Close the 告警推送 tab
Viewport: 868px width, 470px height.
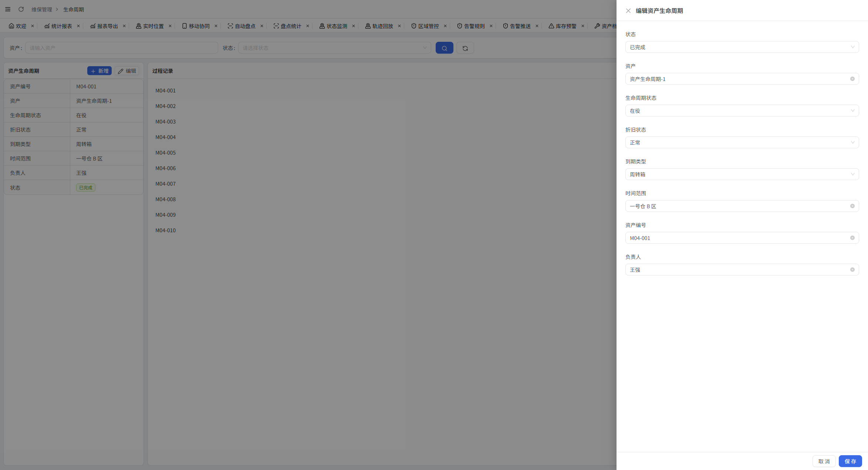(x=537, y=26)
